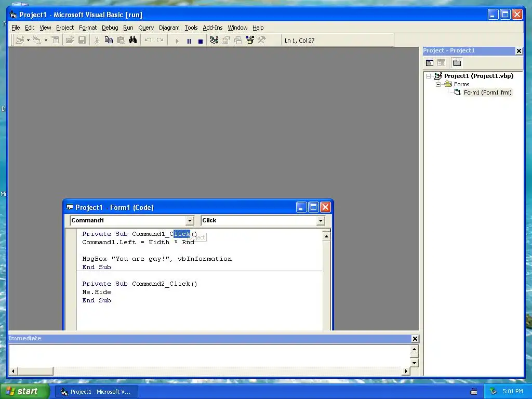This screenshot has height=399, width=532.
Task: Pause execution with the Break button
Action: pos(189,41)
